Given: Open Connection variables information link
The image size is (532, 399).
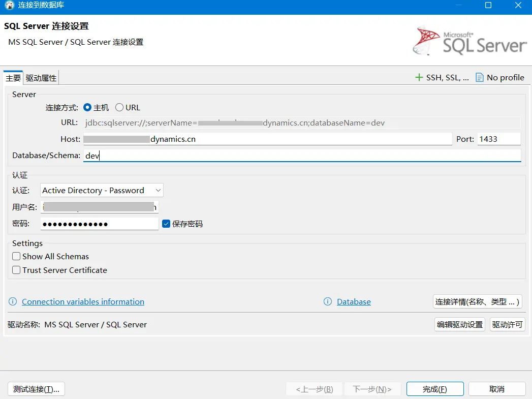Looking at the screenshot, I should click(x=83, y=301).
